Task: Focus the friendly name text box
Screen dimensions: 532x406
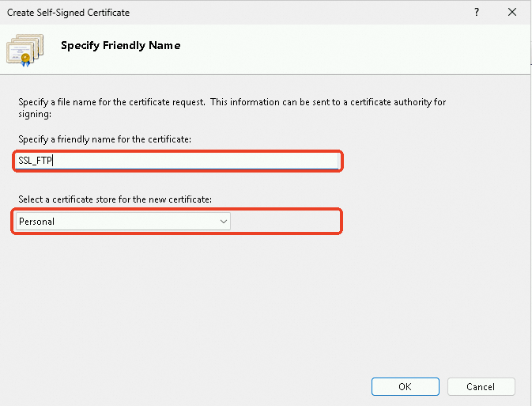Action: click(x=177, y=161)
